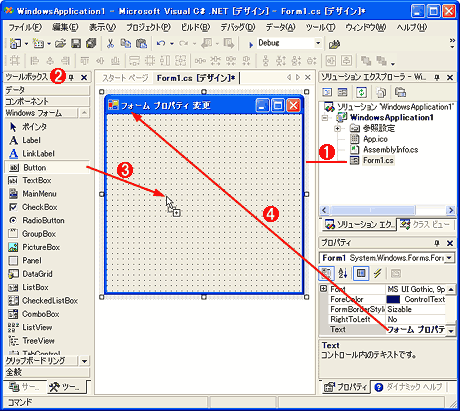Open the Debug configuration dropdown
The height and width of the screenshot is (411, 460).
(318, 43)
